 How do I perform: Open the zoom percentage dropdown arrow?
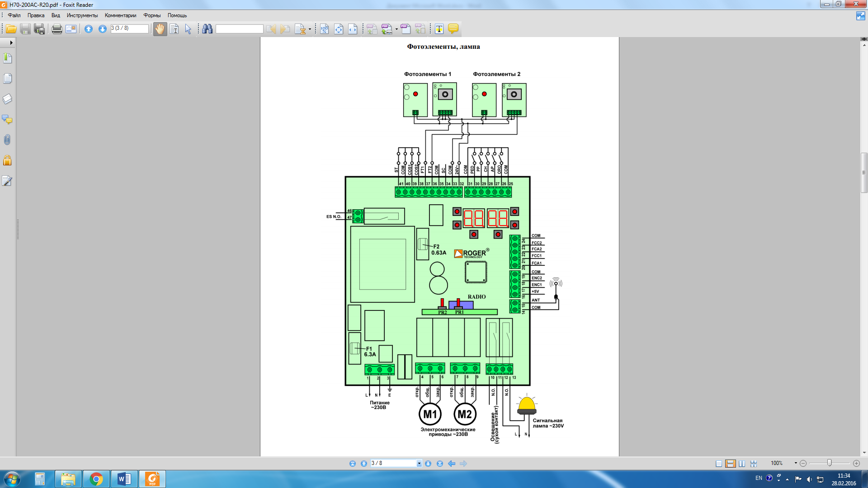point(796,463)
